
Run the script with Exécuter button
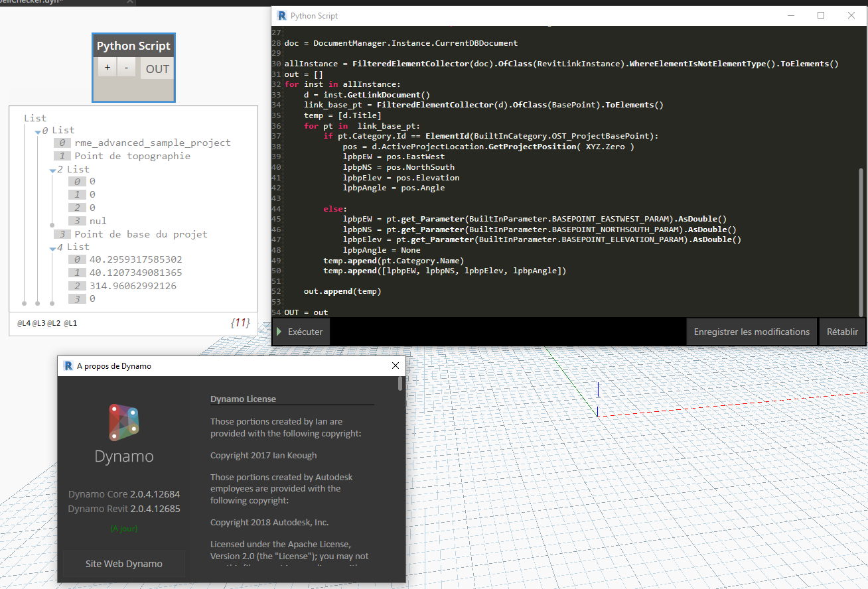click(x=301, y=332)
